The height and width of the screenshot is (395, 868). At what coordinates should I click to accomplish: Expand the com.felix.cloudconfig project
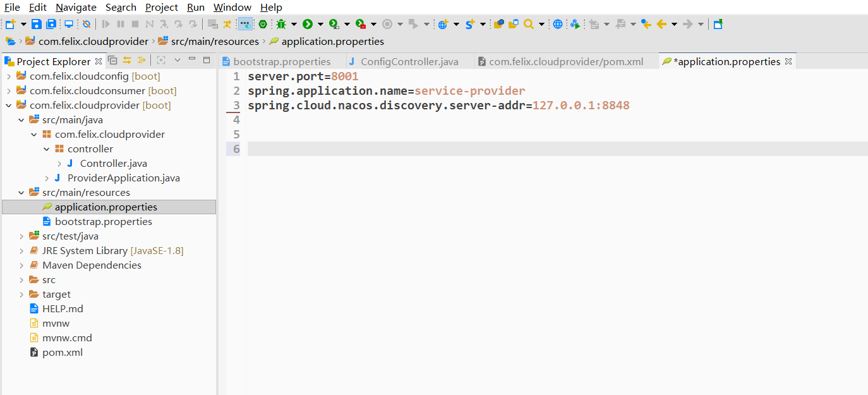click(8, 76)
